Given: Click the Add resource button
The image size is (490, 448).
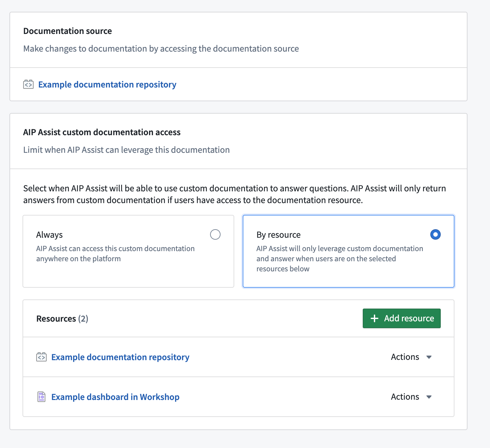Looking at the screenshot, I should pos(402,318).
